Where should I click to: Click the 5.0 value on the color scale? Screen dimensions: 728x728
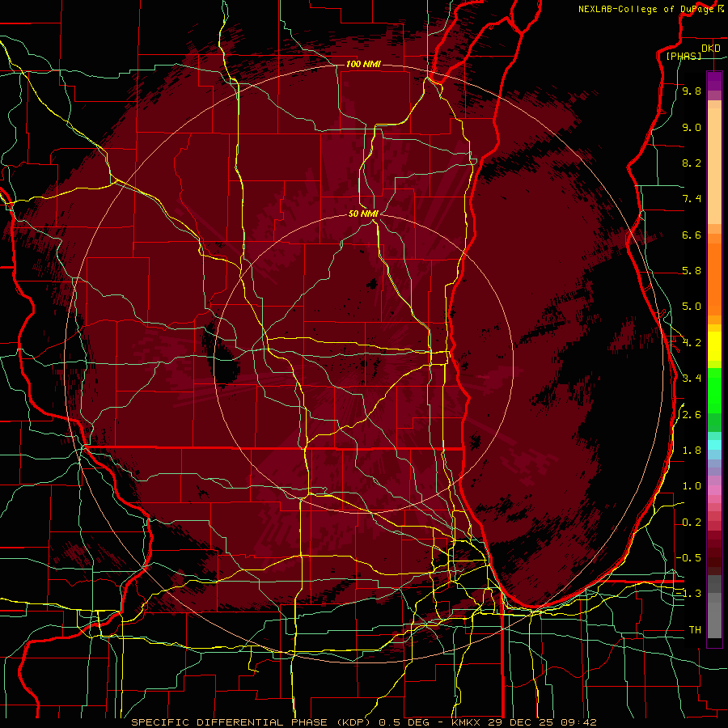692,307
